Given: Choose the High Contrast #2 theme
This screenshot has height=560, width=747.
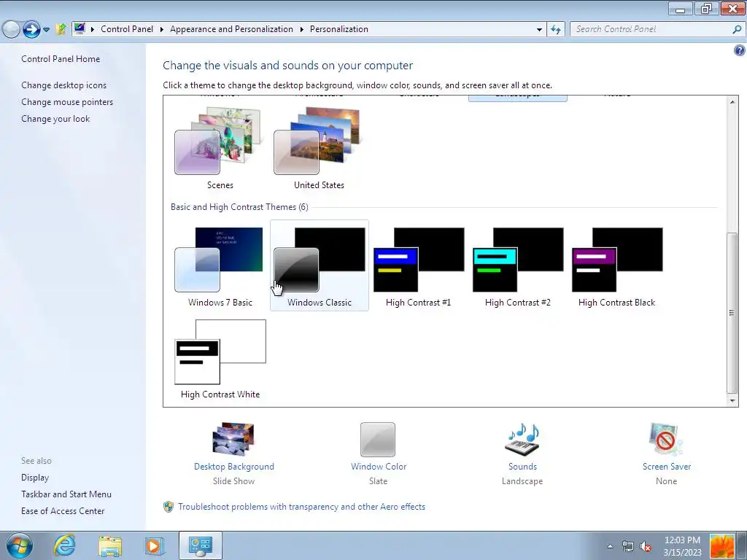Looking at the screenshot, I should coord(517,265).
